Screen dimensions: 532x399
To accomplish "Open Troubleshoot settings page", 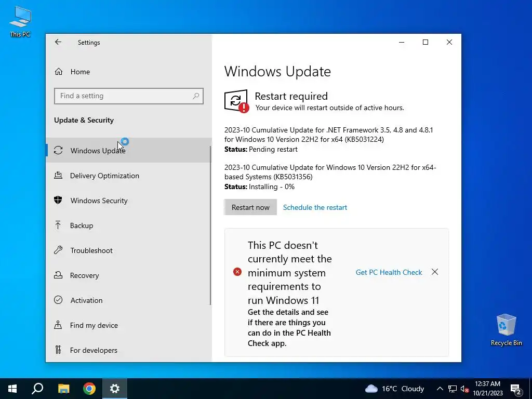I will click(x=129, y=250).
